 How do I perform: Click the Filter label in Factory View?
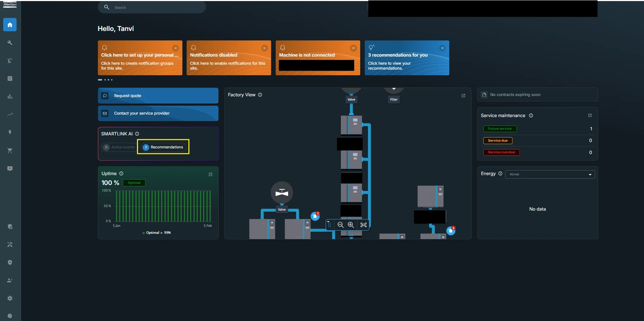(394, 99)
